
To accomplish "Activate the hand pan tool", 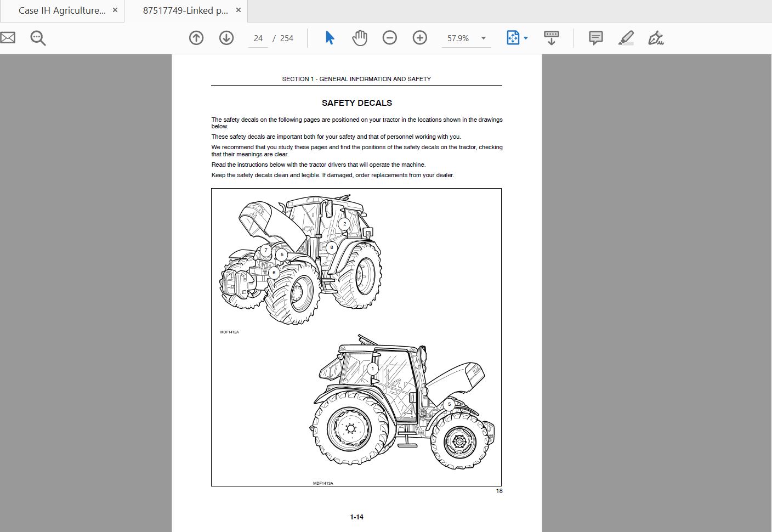I will [x=360, y=38].
